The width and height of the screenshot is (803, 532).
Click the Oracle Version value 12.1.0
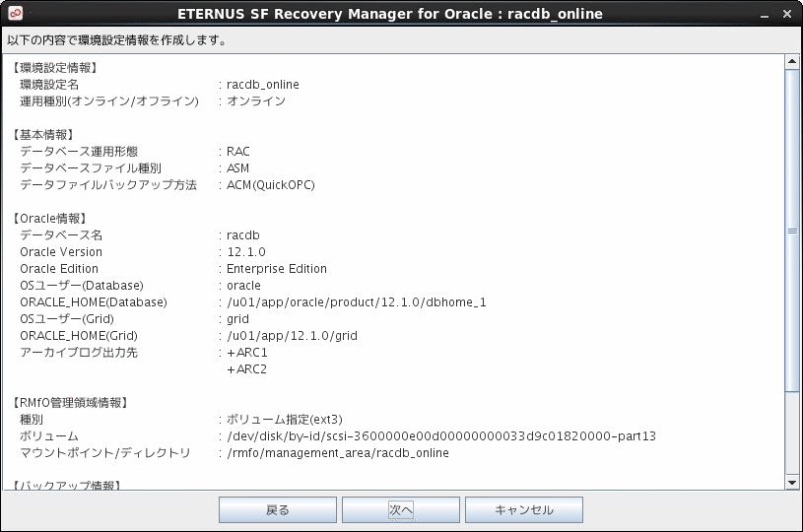click(246, 252)
